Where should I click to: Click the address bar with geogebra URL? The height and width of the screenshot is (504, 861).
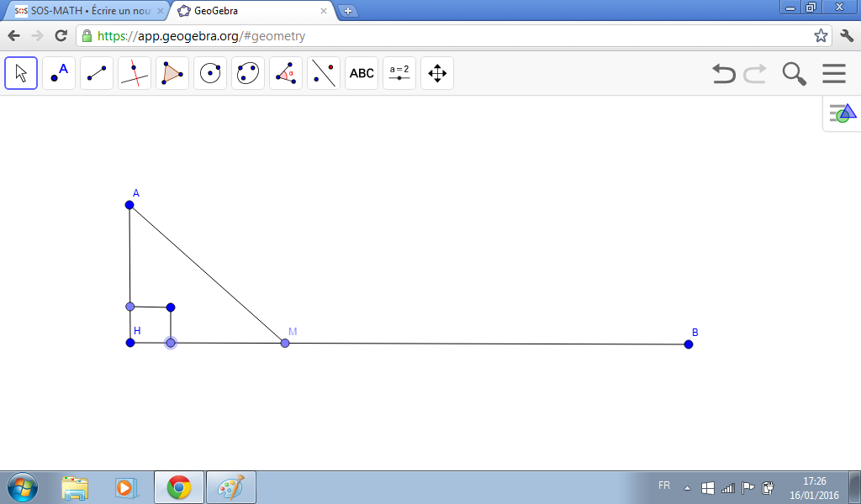[x=420, y=36]
